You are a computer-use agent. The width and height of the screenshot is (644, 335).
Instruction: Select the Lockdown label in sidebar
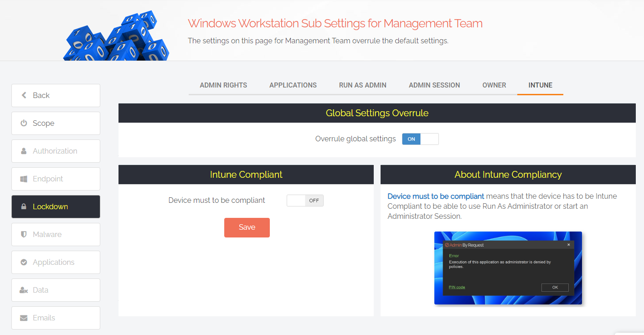click(50, 206)
